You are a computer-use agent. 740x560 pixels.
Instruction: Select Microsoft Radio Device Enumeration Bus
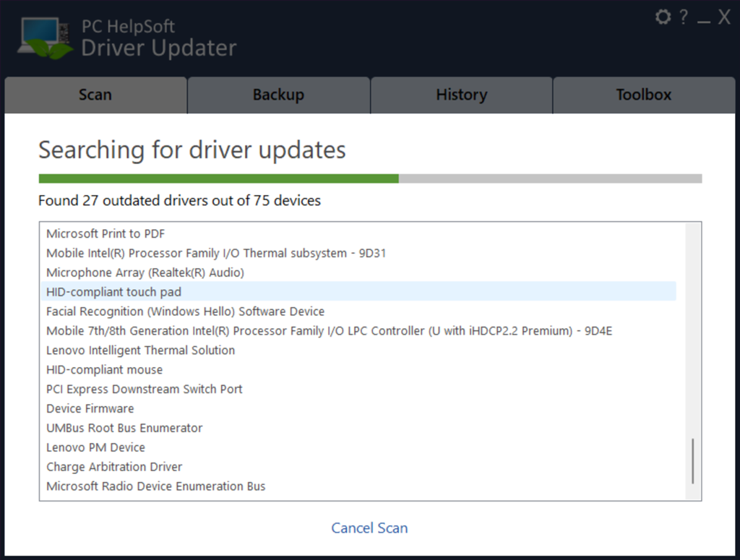point(358,486)
